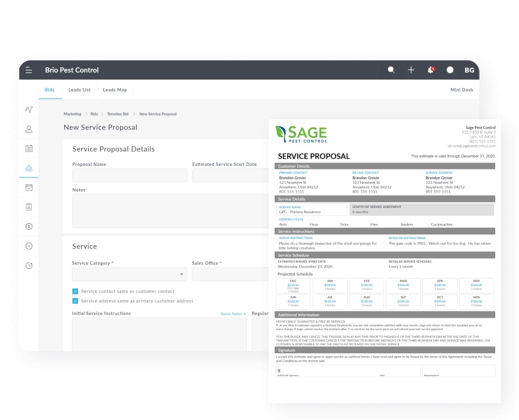Click the MAY cell in the projected schedule
Image resolution: width=519 pixels, height=420 pixels.
476,286
